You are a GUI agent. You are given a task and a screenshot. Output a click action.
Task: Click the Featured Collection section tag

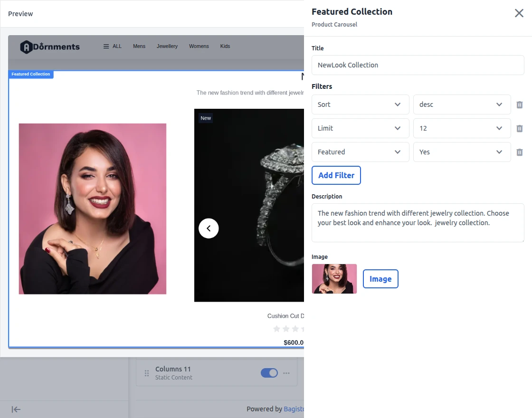pyautogui.click(x=30, y=74)
